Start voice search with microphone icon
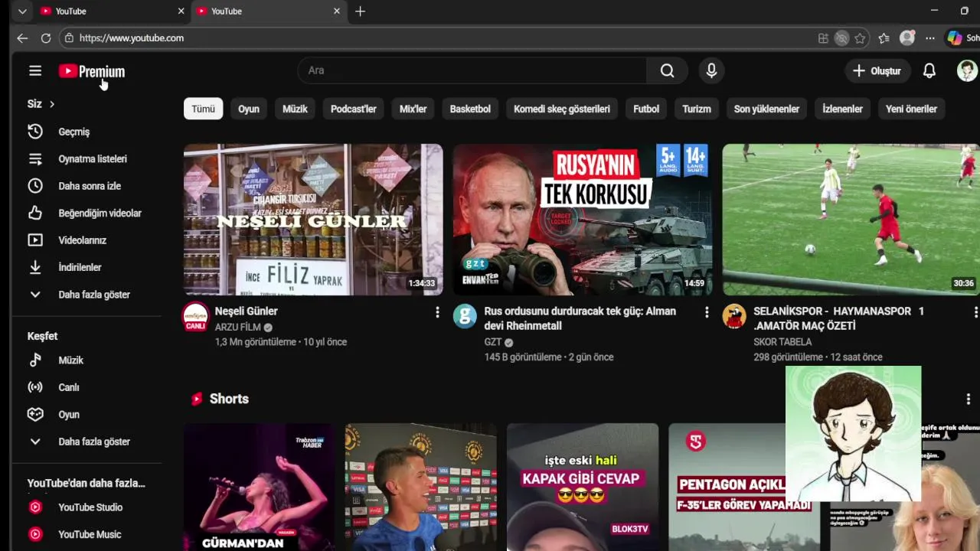Screen dimensions: 980x551 (711, 70)
